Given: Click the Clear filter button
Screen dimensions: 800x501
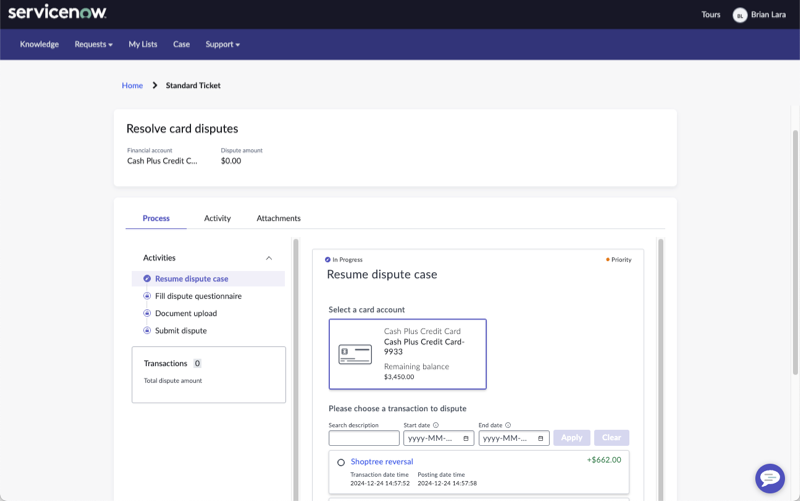Looking at the screenshot, I should click(611, 438).
